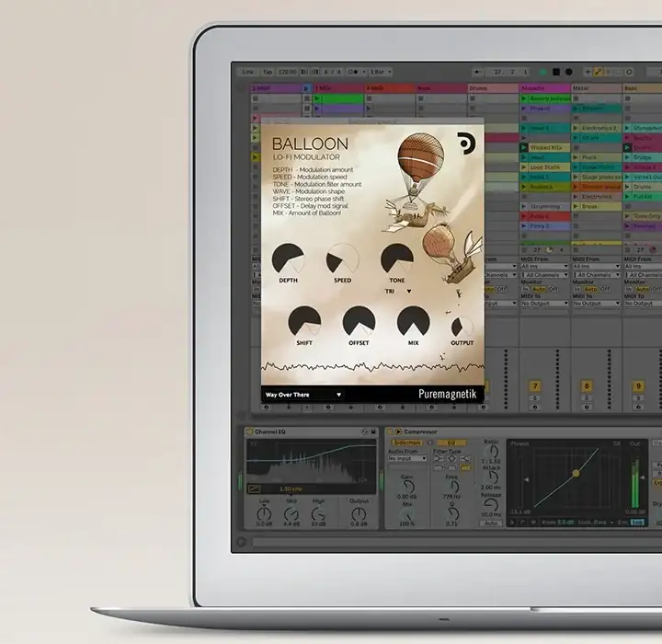Click the Record circle button in transport
The width and height of the screenshot is (662, 644).
(x=569, y=73)
